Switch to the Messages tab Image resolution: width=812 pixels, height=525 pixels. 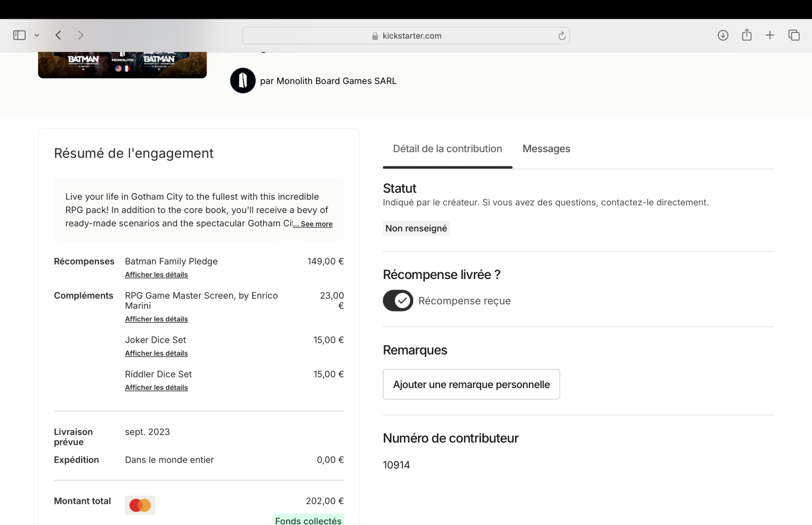(x=546, y=149)
